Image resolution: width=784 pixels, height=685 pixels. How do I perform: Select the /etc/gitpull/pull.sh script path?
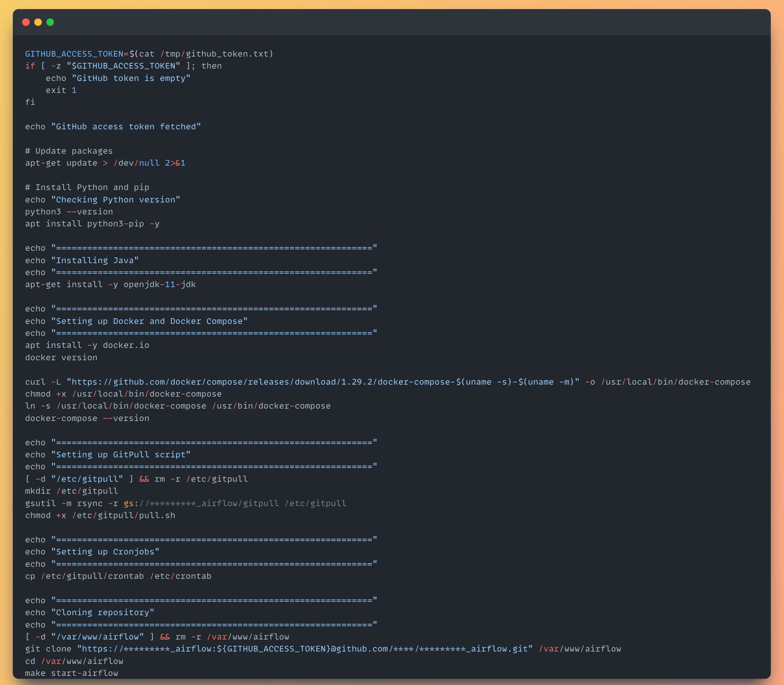(123, 515)
